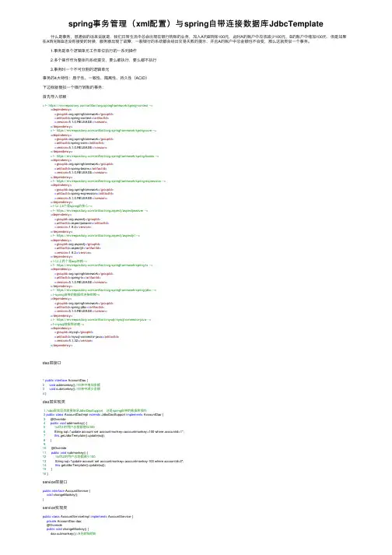Click the 'private AccountDao dao' code line
Image resolution: width=392 pixels, height=555 pixels.
point(64,522)
